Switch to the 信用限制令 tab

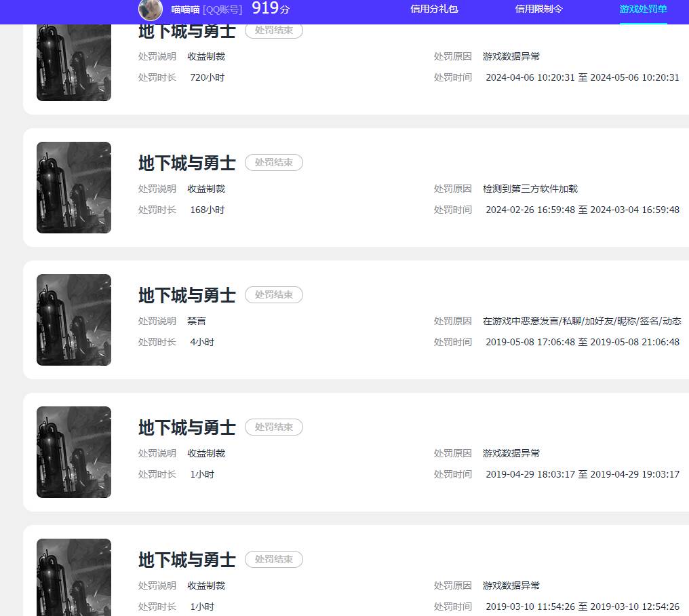(538, 9)
